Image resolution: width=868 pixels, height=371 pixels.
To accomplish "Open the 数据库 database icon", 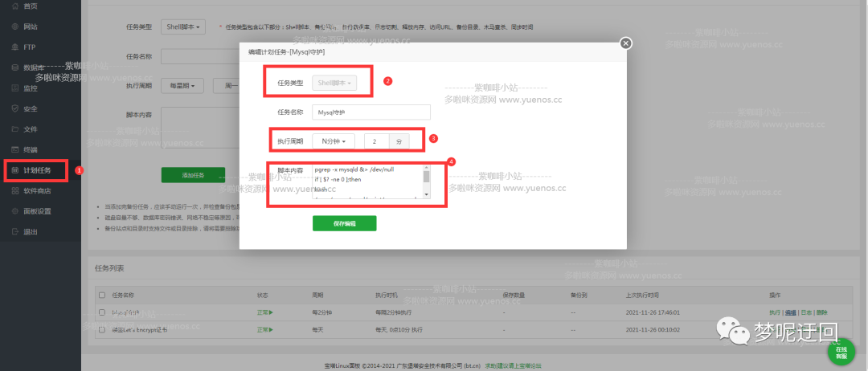I will 15,67.
